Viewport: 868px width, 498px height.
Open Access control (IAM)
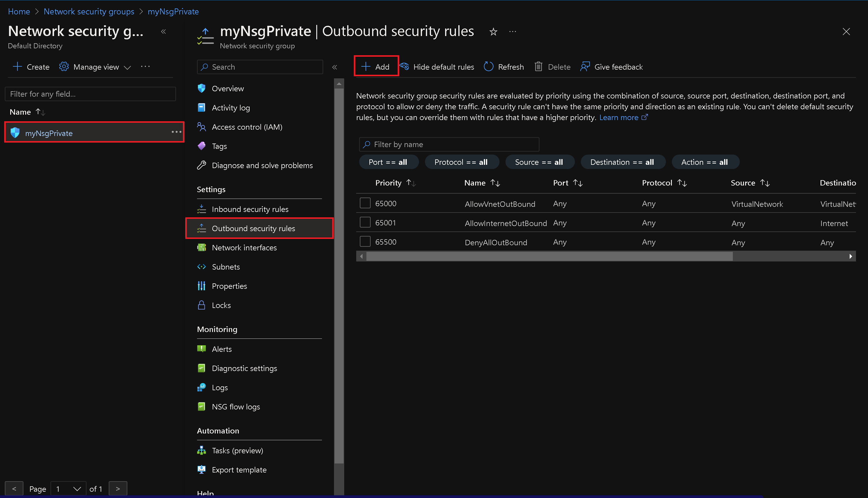[247, 127]
